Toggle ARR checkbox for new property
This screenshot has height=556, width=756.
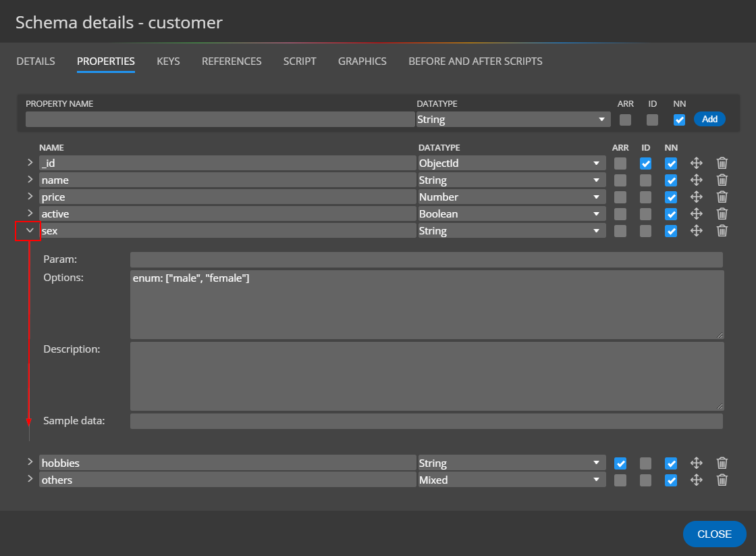tap(625, 120)
